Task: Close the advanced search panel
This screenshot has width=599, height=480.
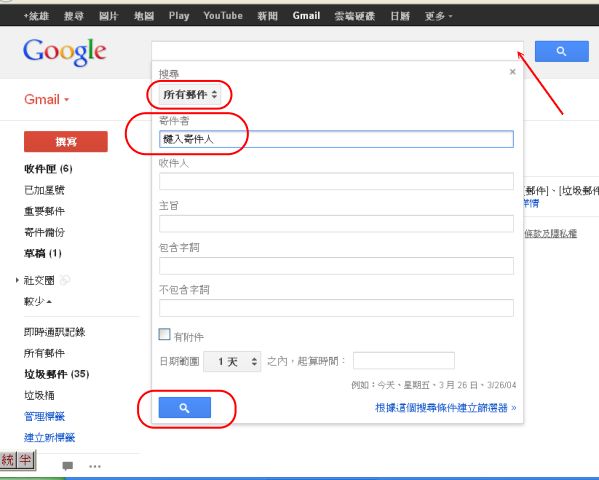Action: 513,72
